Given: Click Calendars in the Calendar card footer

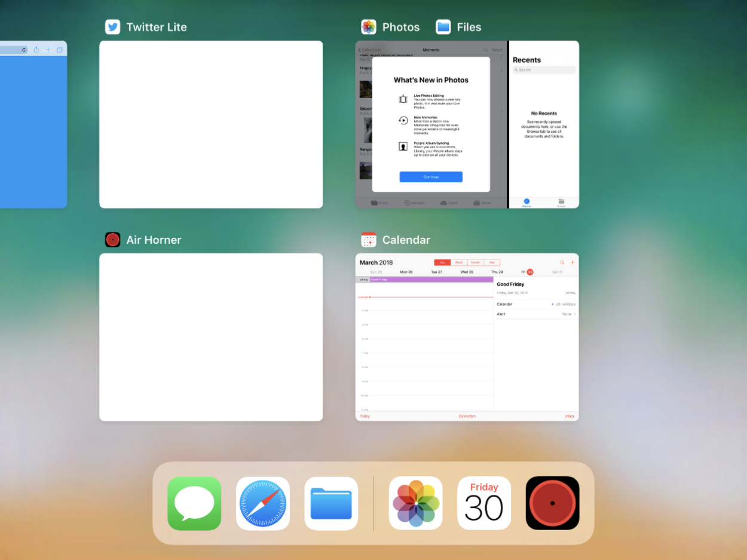Looking at the screenshot, I should click(467, 416).
